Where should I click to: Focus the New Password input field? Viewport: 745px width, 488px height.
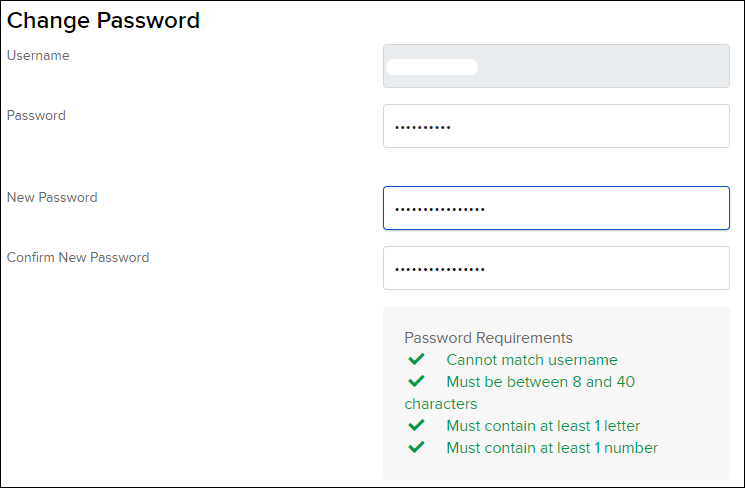coord(556,208)
